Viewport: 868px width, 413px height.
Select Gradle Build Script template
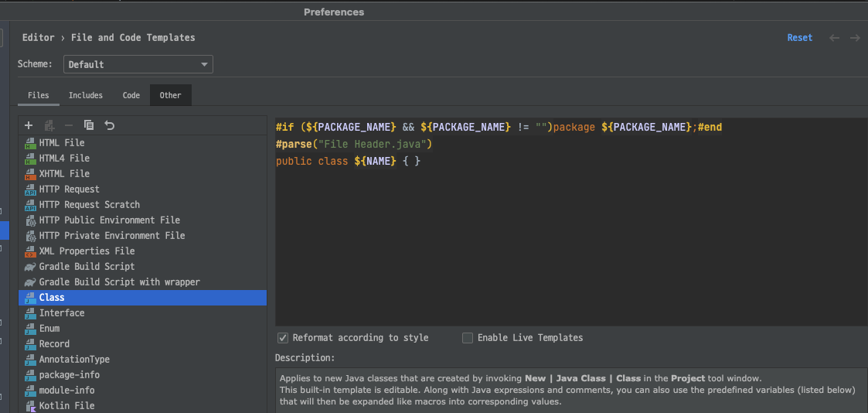pos(143,267)
